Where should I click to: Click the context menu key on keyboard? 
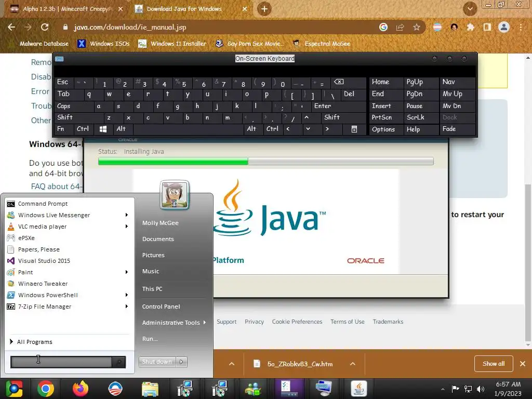tap(354, 129)
